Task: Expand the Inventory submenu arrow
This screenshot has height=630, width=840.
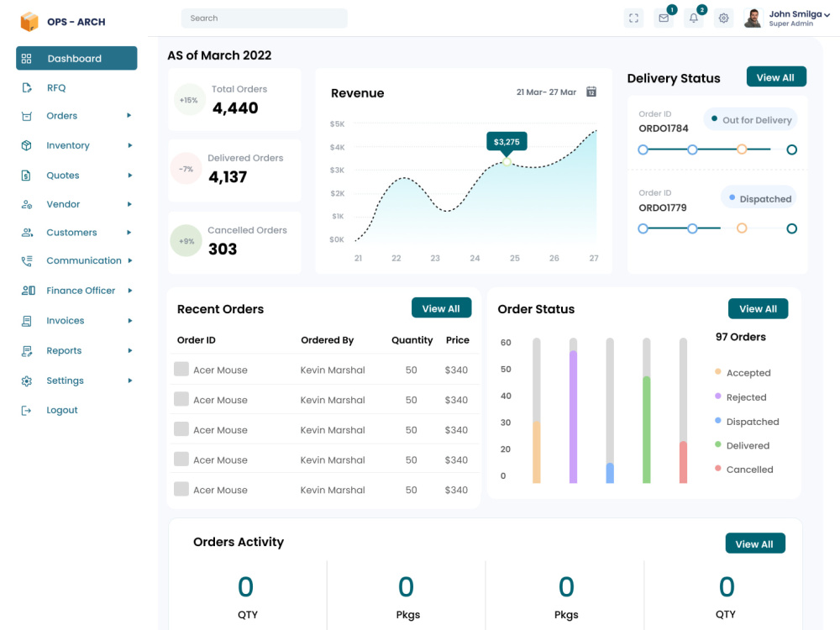Action: [129, 145]
